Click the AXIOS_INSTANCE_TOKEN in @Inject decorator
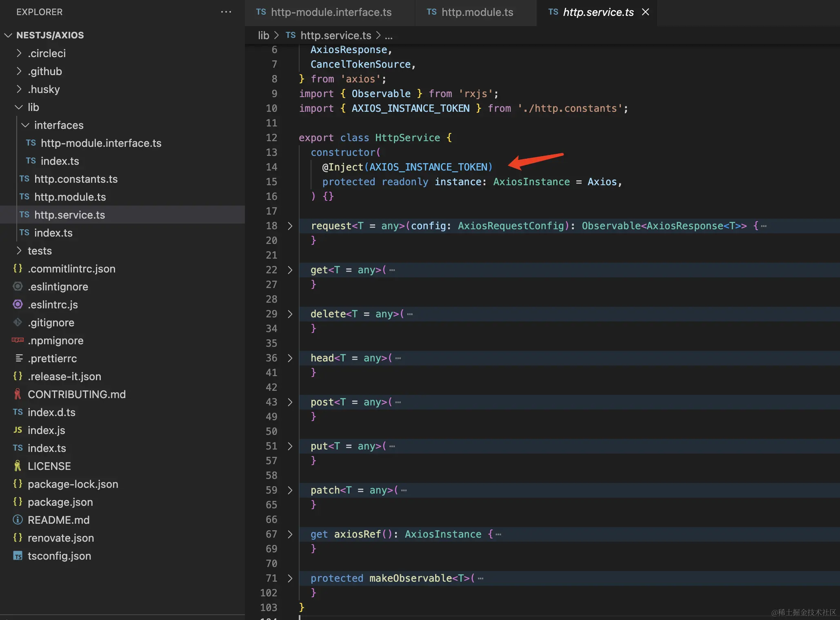The height and width of the screenshot is (620, 840). tap(428, 167)
